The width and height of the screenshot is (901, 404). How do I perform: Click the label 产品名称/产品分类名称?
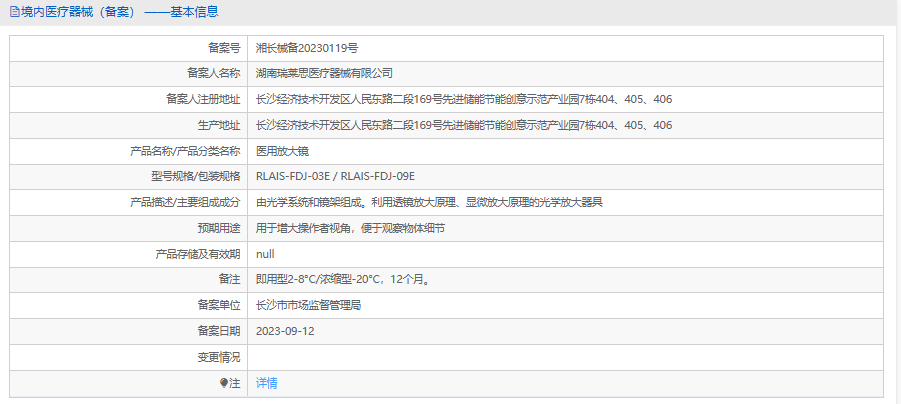pyautogui.click(x=185, y=151)
